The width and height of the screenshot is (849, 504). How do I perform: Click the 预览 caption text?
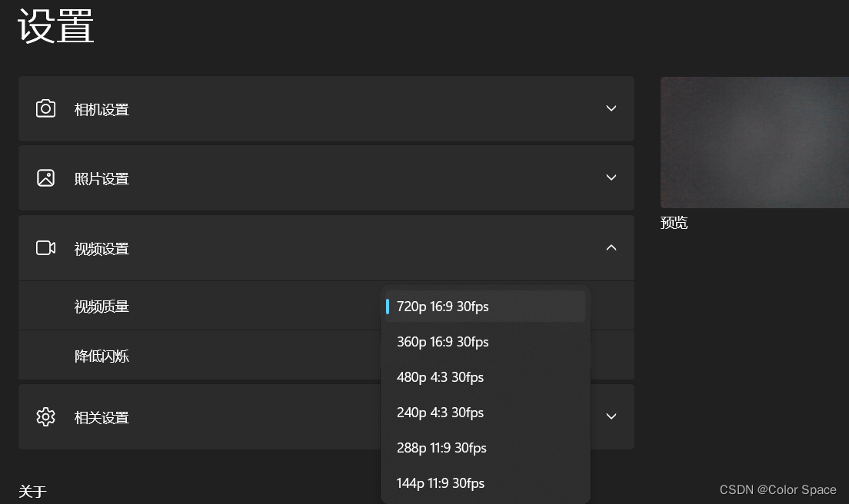coord(674,223)
